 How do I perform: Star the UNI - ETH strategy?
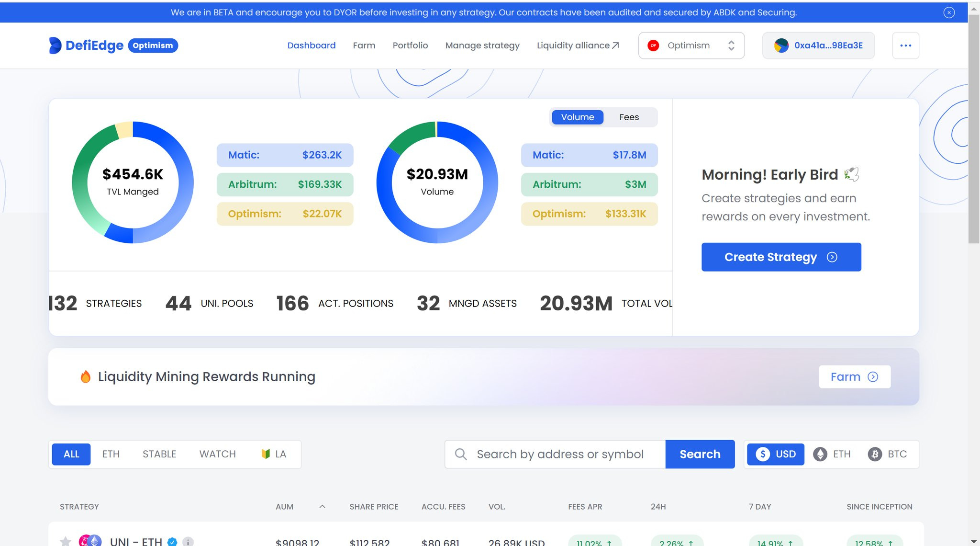click(66, 542)
